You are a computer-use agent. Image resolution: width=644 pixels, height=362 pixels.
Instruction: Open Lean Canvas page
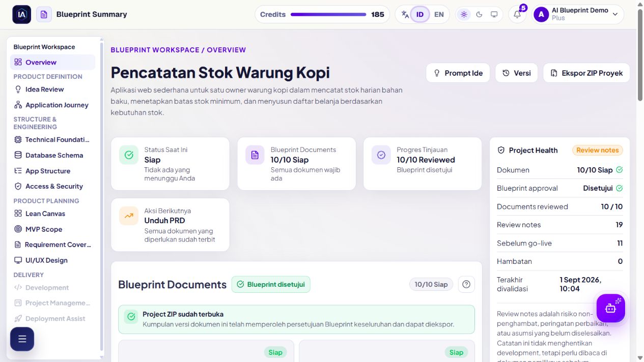[52, 214]
